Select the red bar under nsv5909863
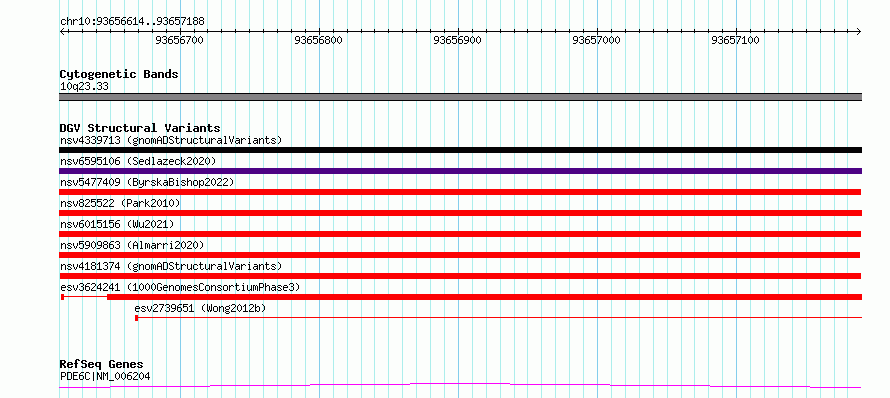 click(459, 255)
